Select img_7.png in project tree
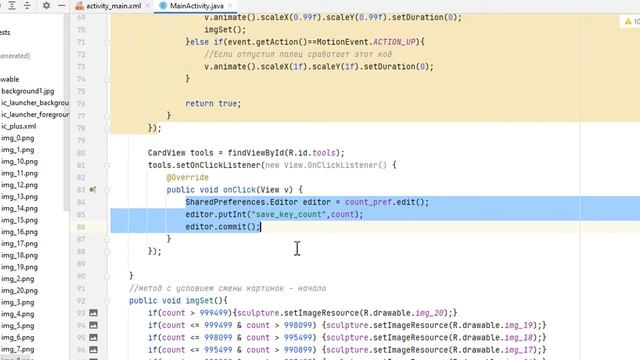 [x=18, y=349]
